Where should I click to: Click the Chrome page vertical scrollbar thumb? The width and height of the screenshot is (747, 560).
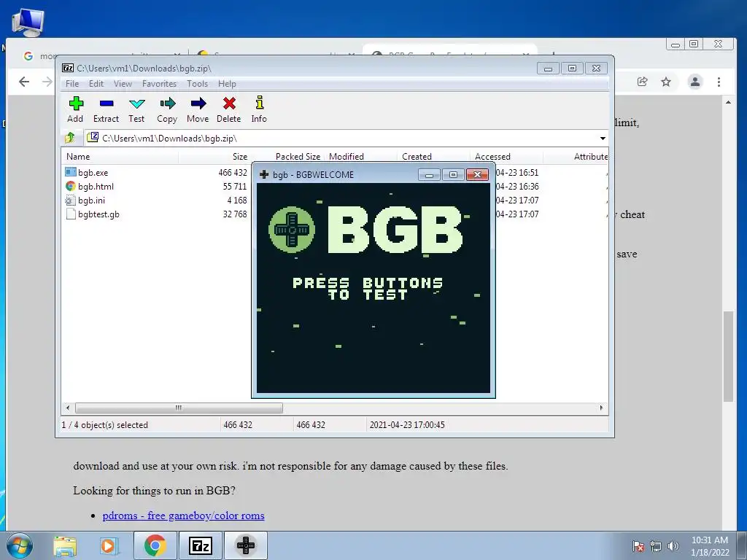click(x=728, y=357)
